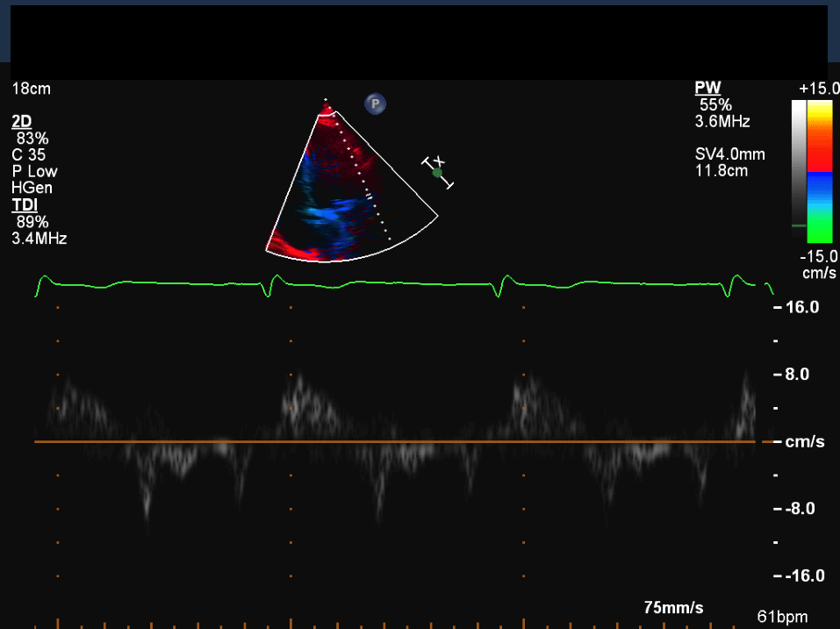
Task: Click the green baseline tick on grayscale bar
Action: click(798, 225)
